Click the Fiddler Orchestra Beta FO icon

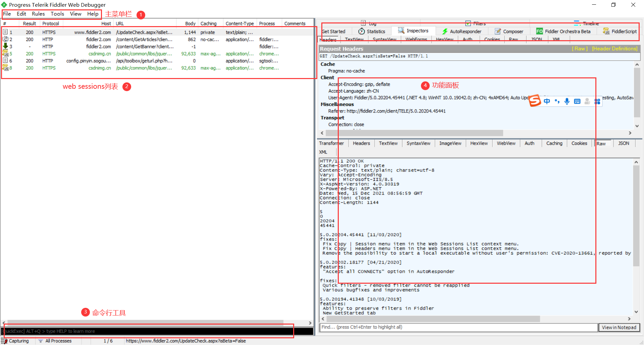(x=539, y=31)
